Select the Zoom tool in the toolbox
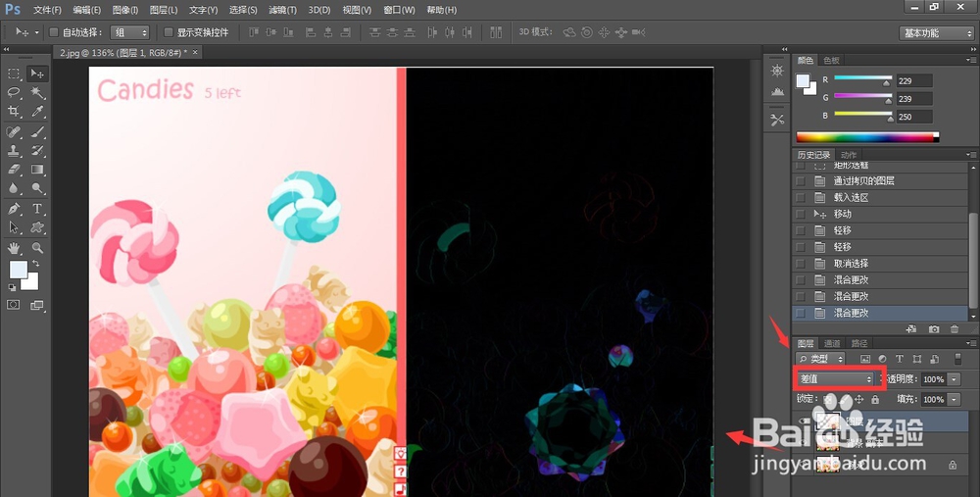 coord(37,248)
